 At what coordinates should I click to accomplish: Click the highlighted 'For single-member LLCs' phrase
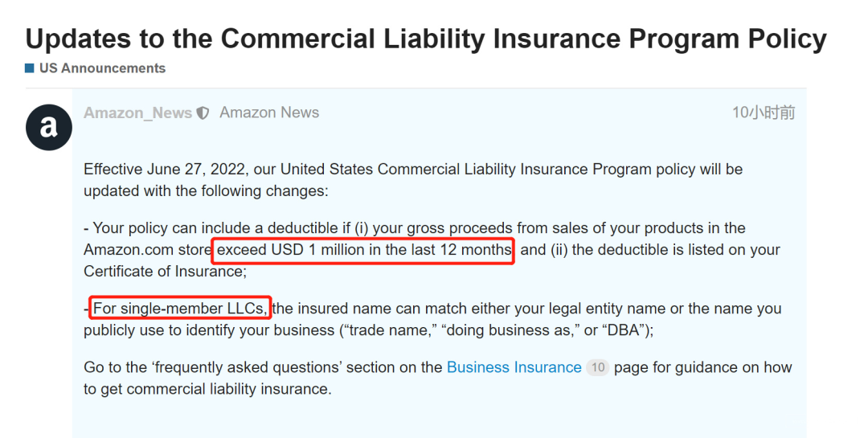click(x=181, y=308)
